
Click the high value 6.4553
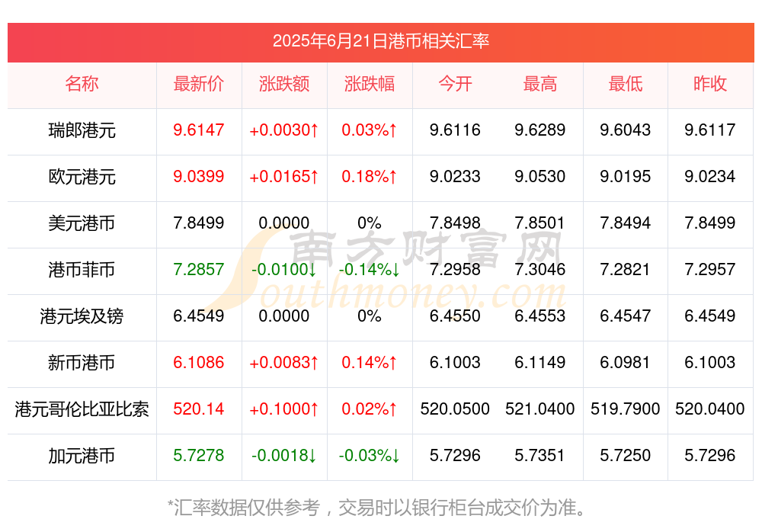[x=540, y=316]
